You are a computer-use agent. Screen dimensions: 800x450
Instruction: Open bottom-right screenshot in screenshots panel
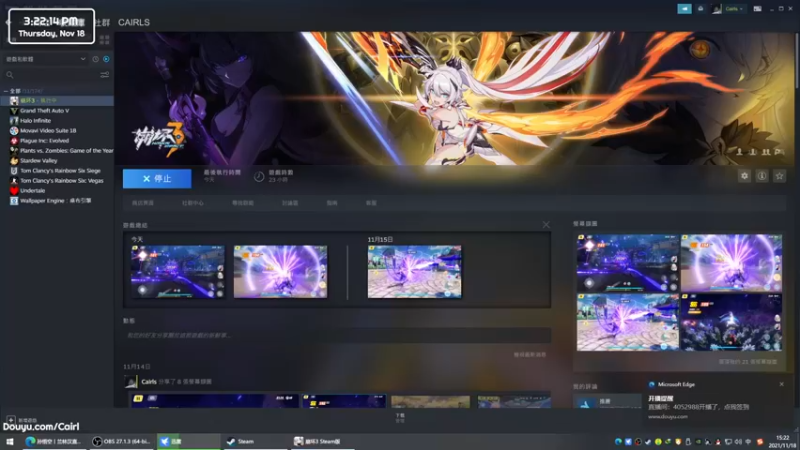[731, 322]
